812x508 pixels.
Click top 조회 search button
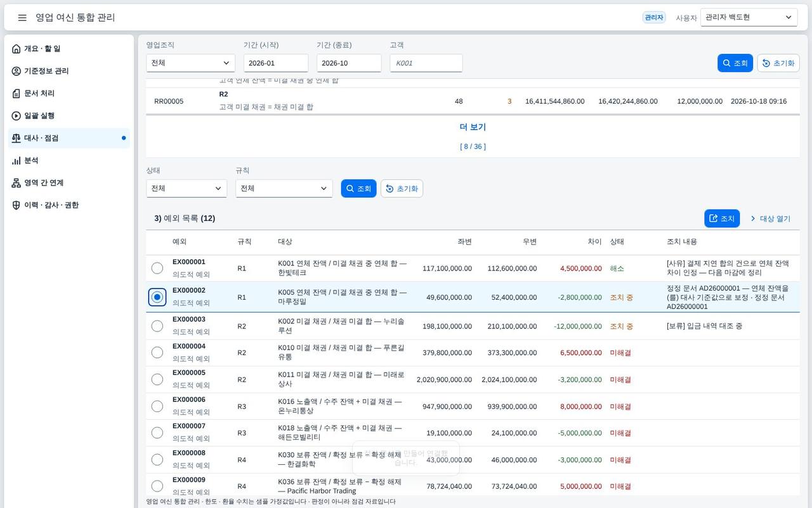tap(735, 63)
